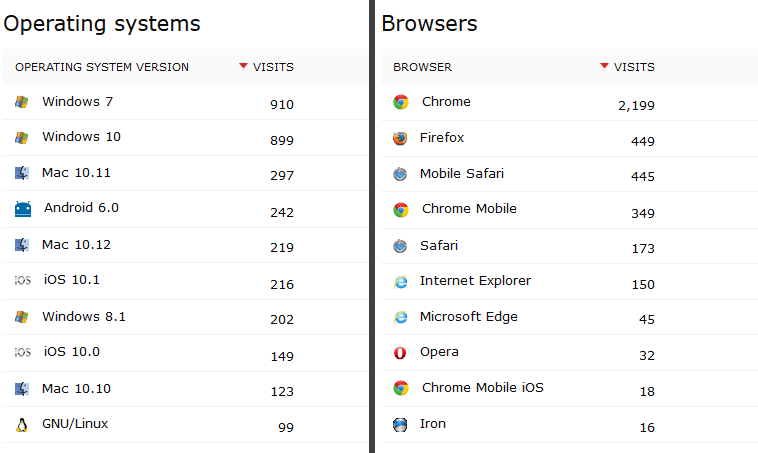Select the Microsoft Edge row label
Image resolution: width=758 pixels, height=453 pixels.
(468, 317)
